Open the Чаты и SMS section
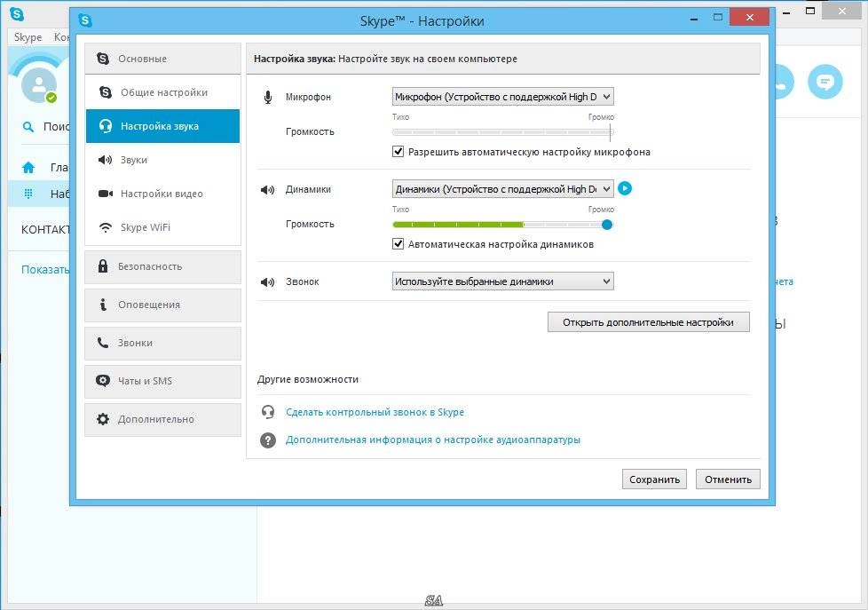The height and width of the screenshot is (610, 868). (x=162, y=381)
